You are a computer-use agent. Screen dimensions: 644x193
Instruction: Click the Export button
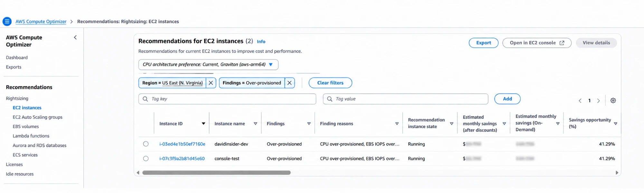pyautogui.click(x=484, y=43)
